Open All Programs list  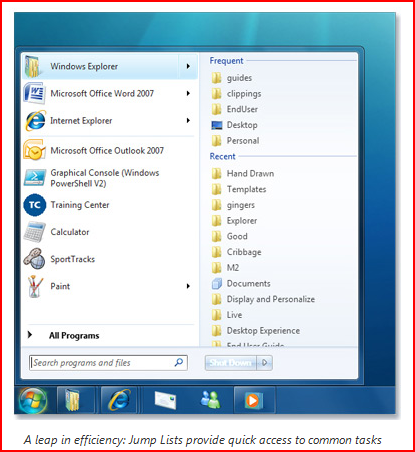(74, 335)
